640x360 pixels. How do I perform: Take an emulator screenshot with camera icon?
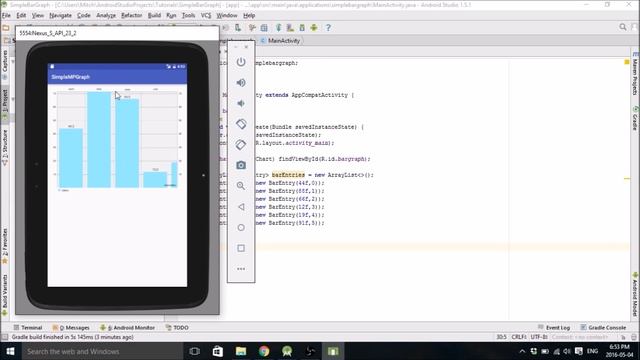pos(241,165)
